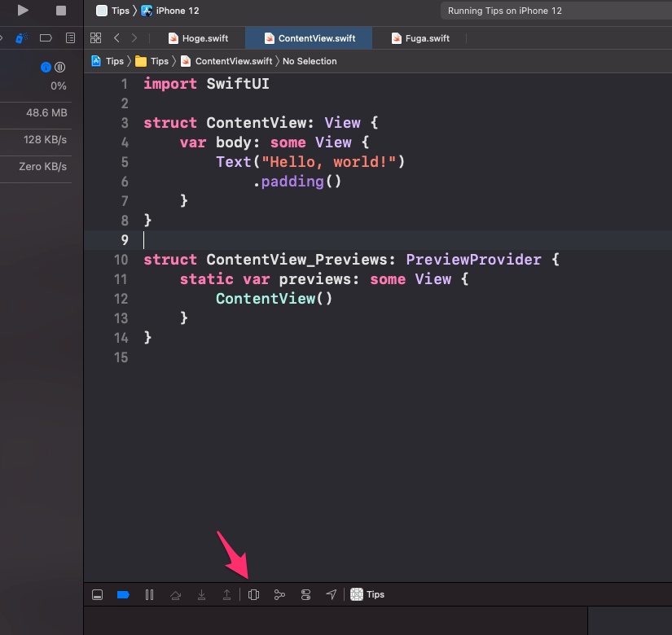This screenshot has width=672, height=635.
Task: Choose the iPhone 12 run destination
Action: pyautogui.click(x=170, y=11)
